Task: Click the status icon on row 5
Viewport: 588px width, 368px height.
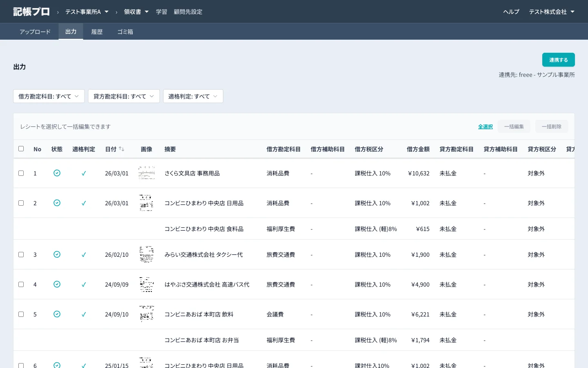Action: point(57,314)
